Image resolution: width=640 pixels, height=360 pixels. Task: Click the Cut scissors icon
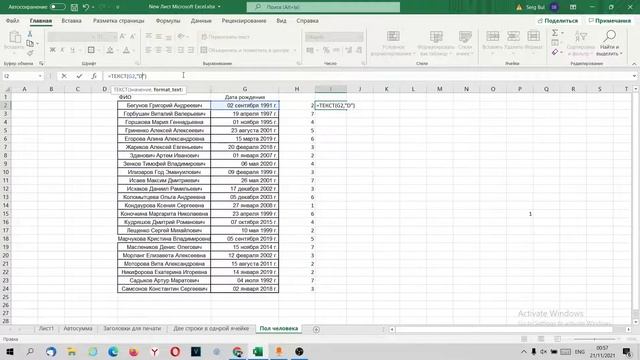point(30,34)
